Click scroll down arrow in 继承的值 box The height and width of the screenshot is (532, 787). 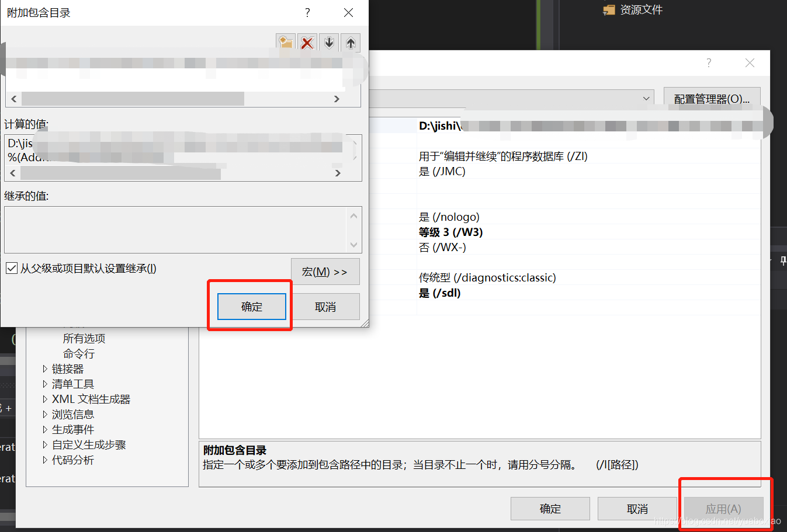tap(353, 244)
